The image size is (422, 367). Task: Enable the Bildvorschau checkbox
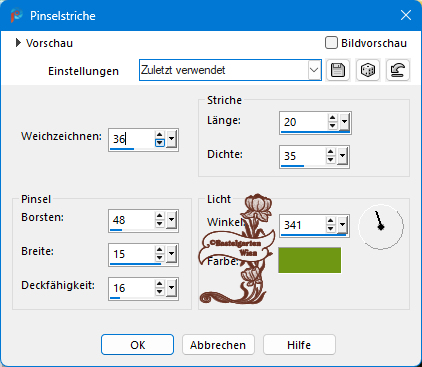click(x=331, y=43)
